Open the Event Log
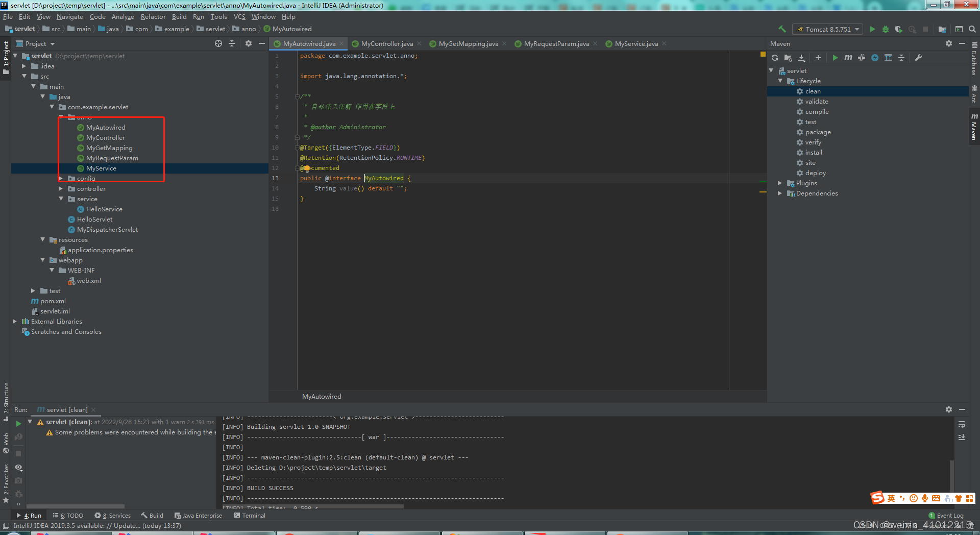Screen dimensions: 980x535 (x=946, y=515)
